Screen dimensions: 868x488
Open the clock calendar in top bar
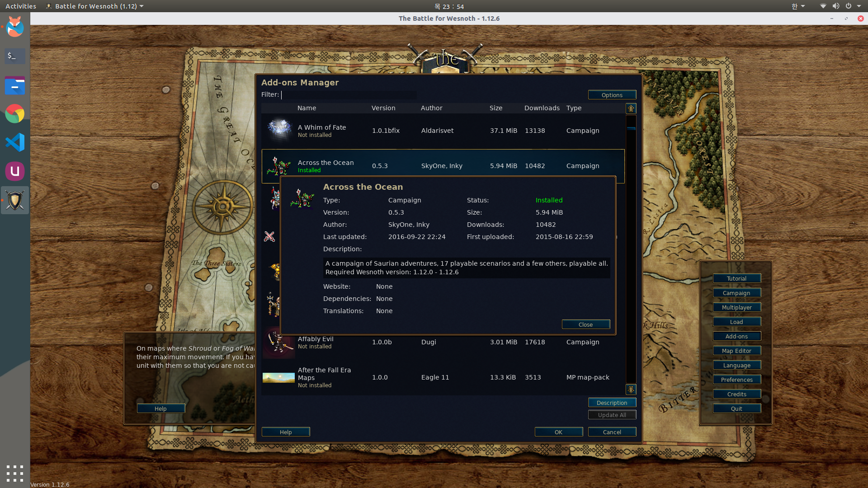(449, 6)
